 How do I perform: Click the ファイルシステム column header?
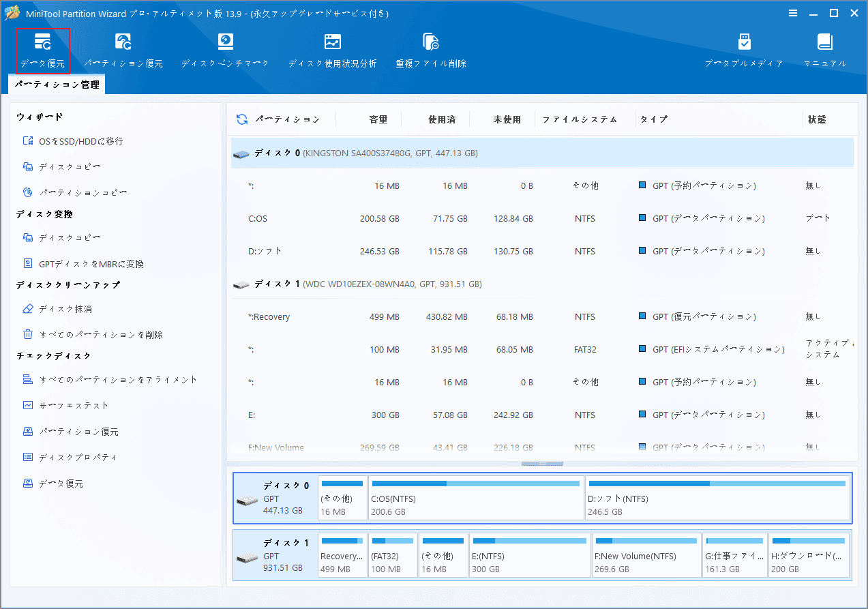click(580, 119)
